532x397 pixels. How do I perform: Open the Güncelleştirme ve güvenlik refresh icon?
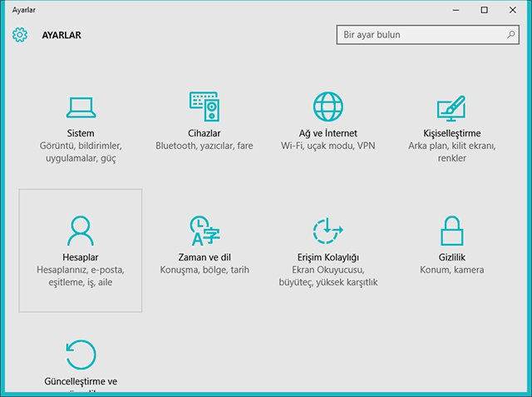pos(81,354)
